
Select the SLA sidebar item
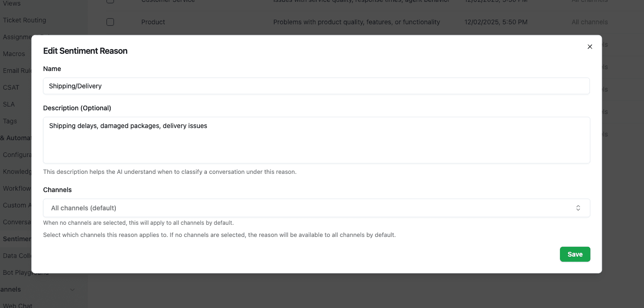click(x=9, y=104)
